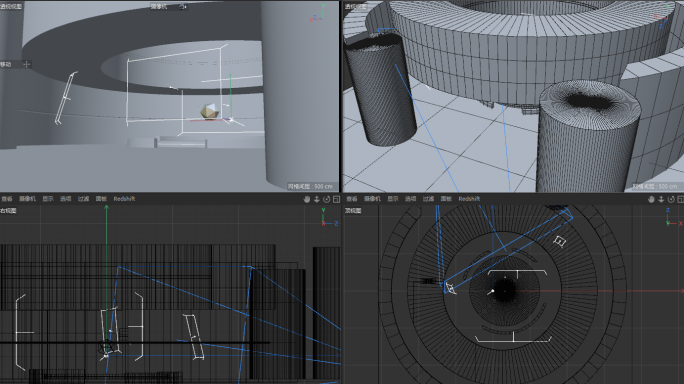The width and height of the screenshot is (684, 384).
Task: Open 摄像机 menu in the top view panel
Action: (x=372, y=199)
